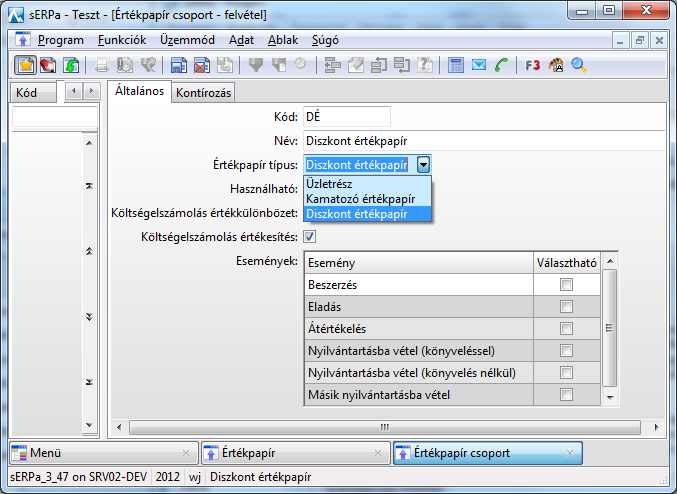The height and width of the screenshot is (494, 677).
Task: Select Diszkont értékpapír in the dropdown list
Action: 367,214
